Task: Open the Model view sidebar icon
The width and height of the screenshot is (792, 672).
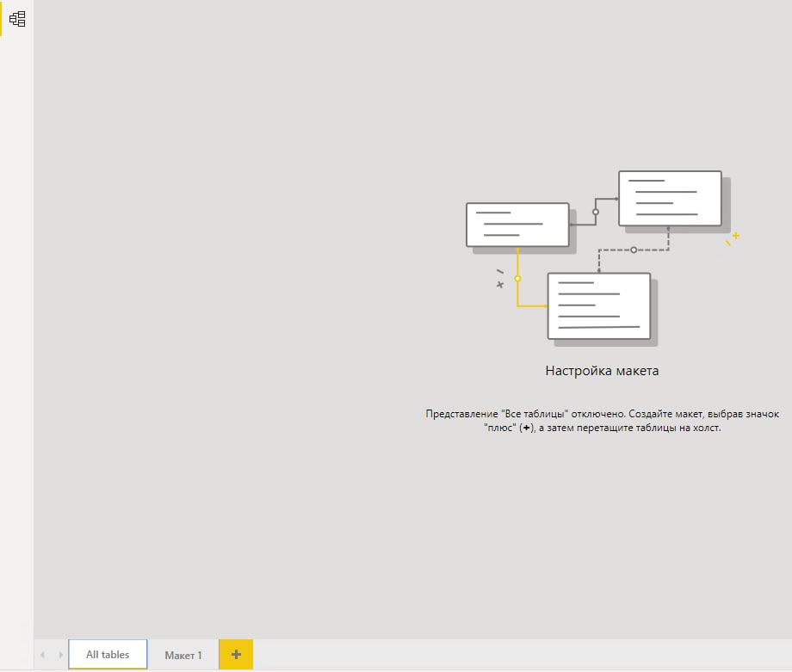Action: (17, 19)
